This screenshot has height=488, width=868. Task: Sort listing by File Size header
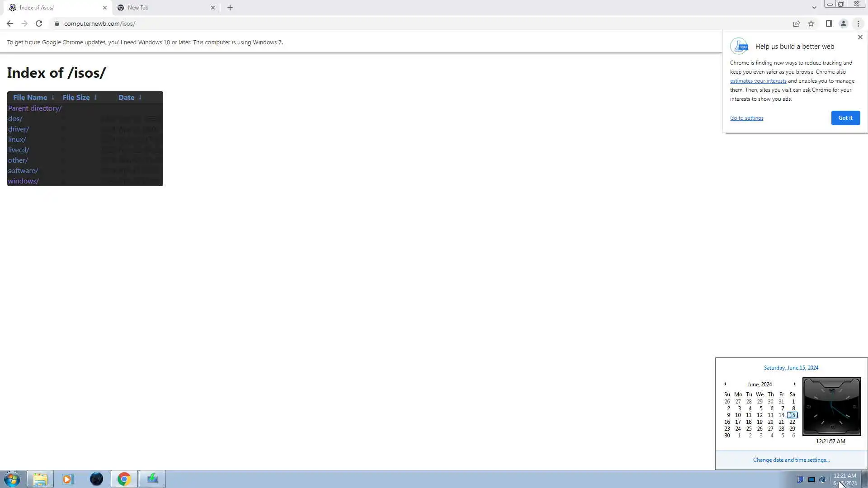(76, 97)
